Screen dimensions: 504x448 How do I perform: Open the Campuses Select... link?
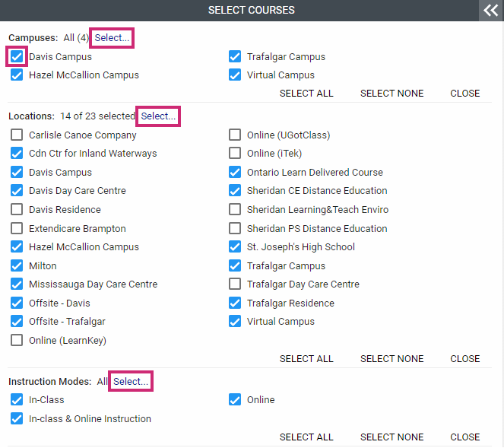click(112, 38)
